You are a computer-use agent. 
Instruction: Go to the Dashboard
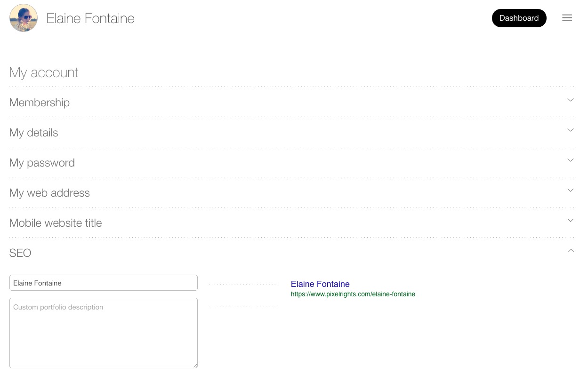(x=519, y=18)
